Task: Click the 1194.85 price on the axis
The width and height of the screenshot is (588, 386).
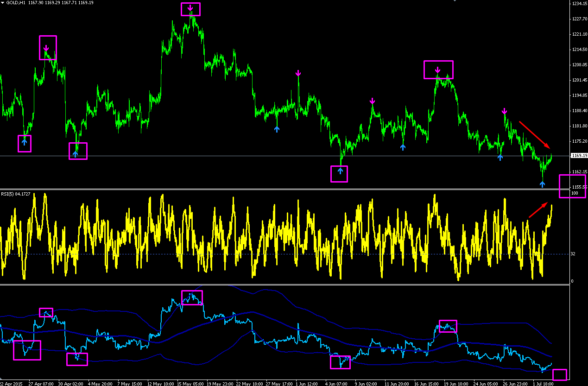Action: tap(580, 95)
